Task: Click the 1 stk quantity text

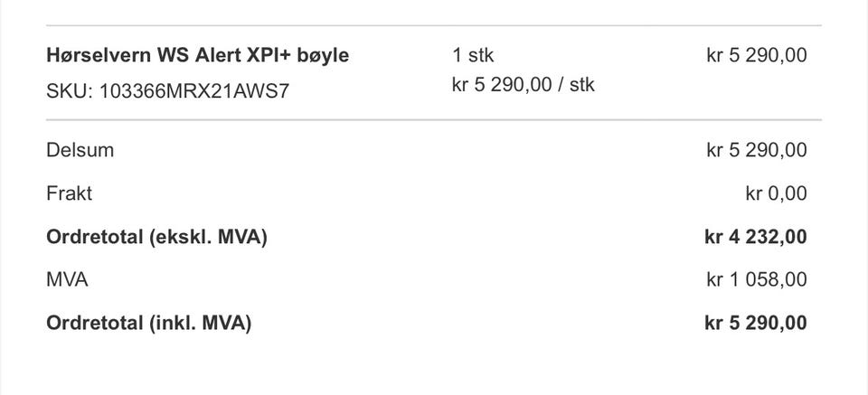Action: click(473, 55)
